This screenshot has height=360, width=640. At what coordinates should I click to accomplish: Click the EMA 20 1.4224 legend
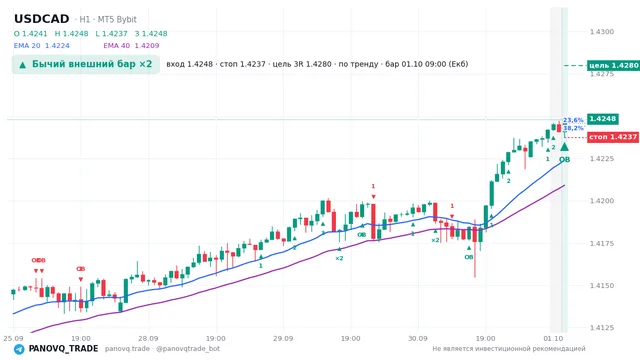[42, 46]
